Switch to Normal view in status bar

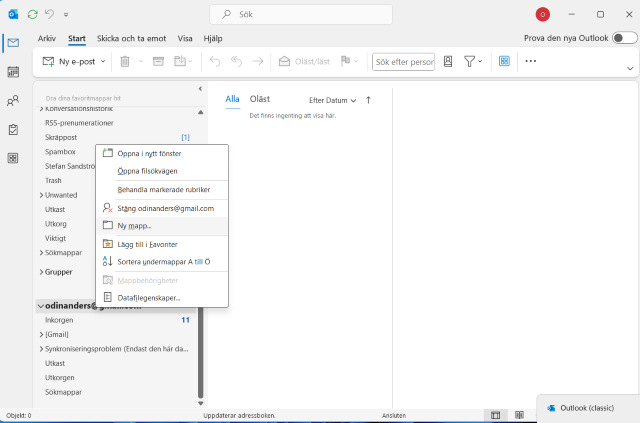point(496,415)
